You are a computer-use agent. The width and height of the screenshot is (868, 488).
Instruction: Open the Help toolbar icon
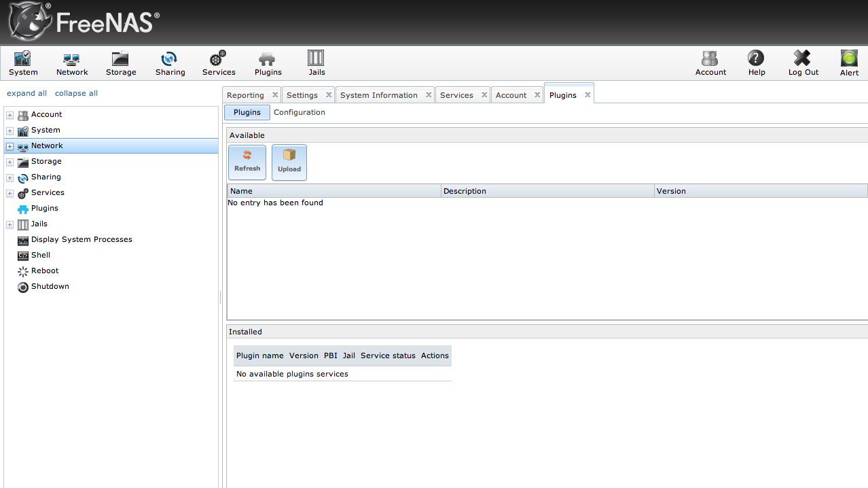click(756, 63)
